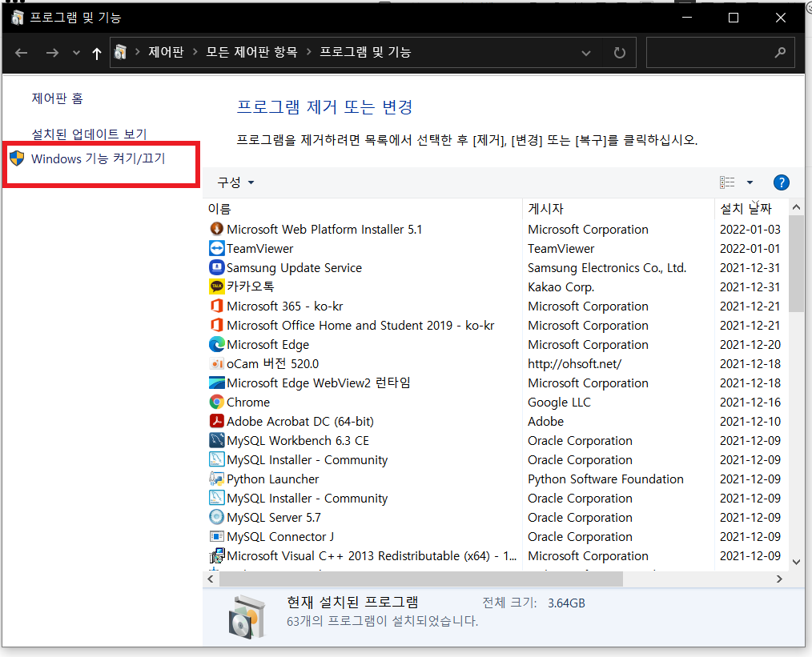Sort by the 이름 column header
Viewport: 812px width, 657px height.
pyautogui.click(x=364, y=209)
